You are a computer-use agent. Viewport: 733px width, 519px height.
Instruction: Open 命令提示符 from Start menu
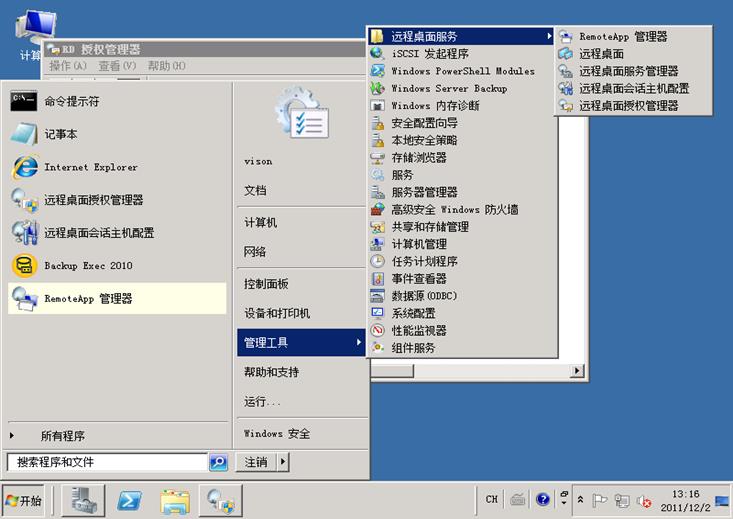click(117, 101)
